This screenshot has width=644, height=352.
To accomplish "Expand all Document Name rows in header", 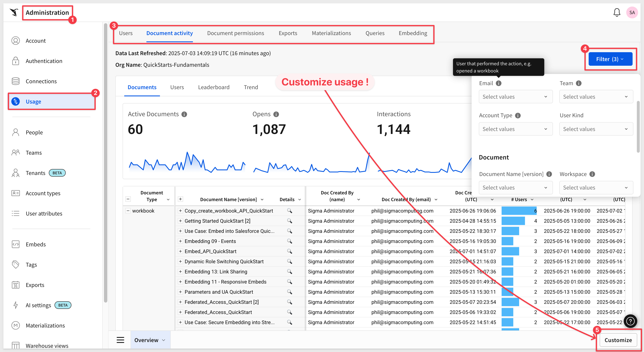I will coord(180,199).
